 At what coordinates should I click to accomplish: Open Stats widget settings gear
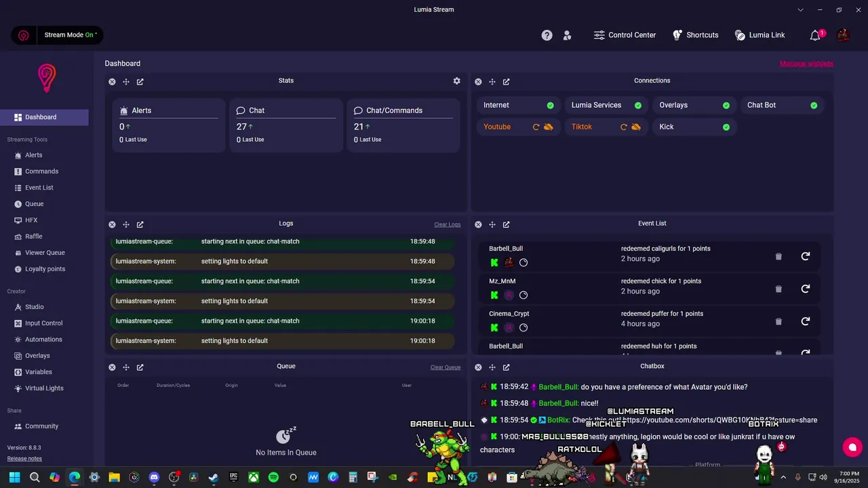[x=456, y=81]
